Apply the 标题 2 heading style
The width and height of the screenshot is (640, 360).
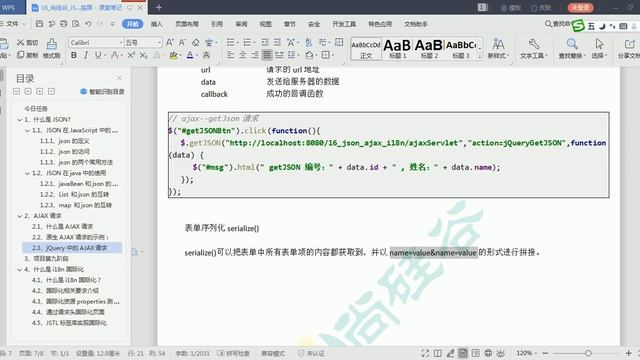429,49
